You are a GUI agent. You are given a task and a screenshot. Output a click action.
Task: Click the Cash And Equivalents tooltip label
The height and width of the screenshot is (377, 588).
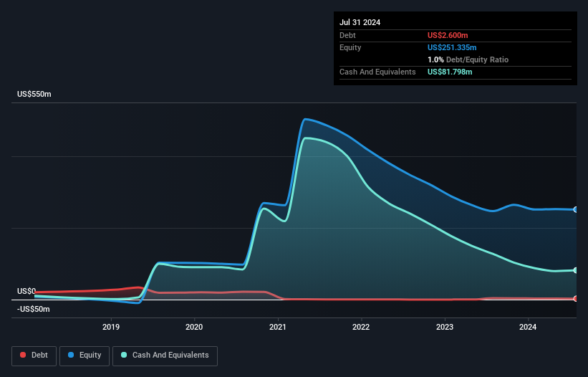pyautogui.click(x=377, y=72)
